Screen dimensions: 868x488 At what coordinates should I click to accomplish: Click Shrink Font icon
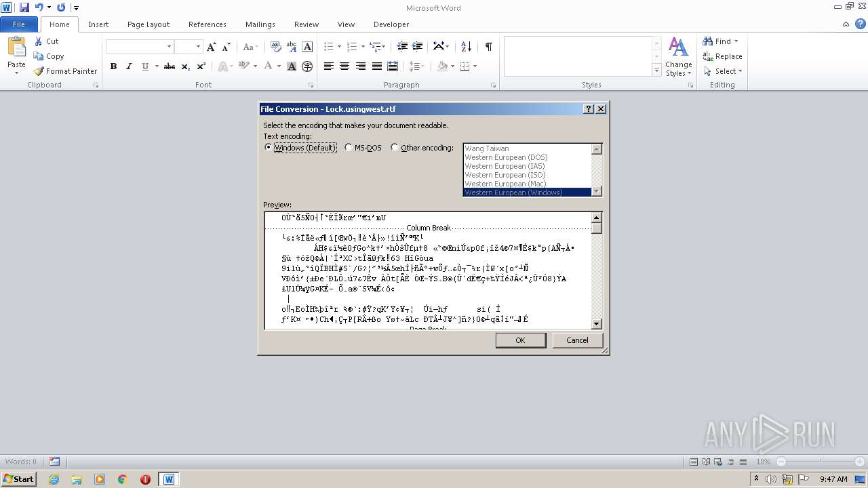(x=226, y=47)
